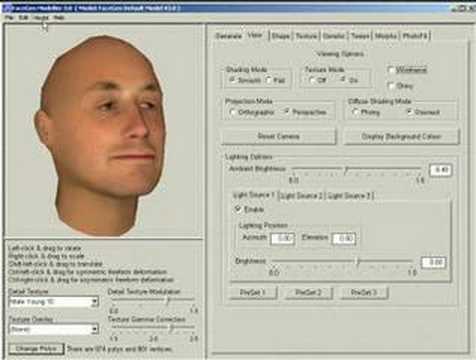This screenshot has width=476, height=360.
Task: Adjust the light source Brightness slider
Action: click(357, 262)
